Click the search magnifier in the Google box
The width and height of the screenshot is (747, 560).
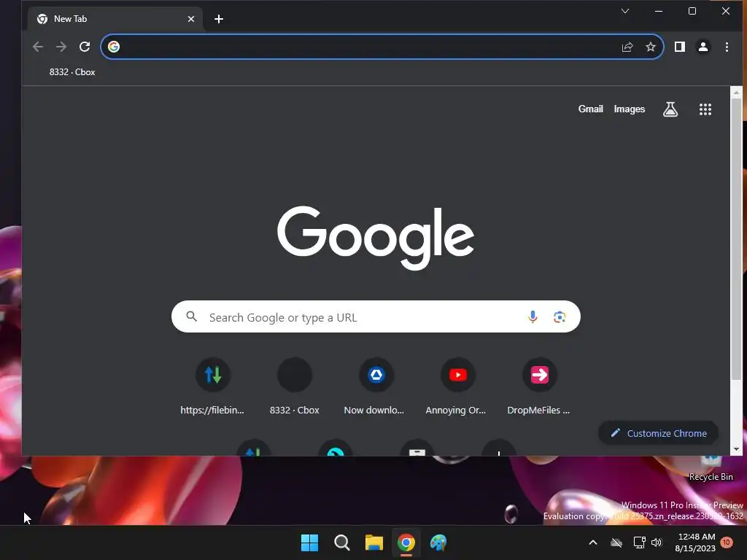(192, 316)
